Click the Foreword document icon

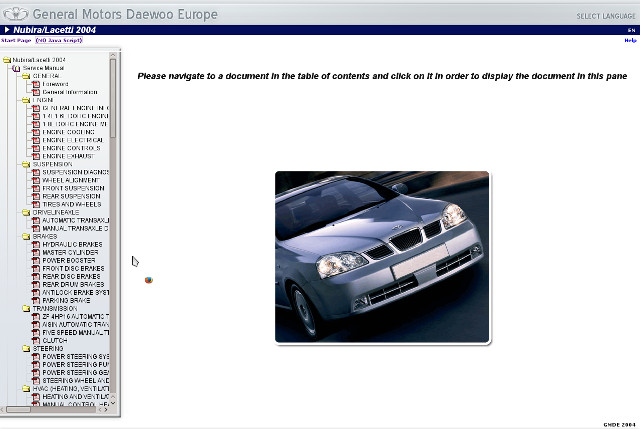[36, 84]
